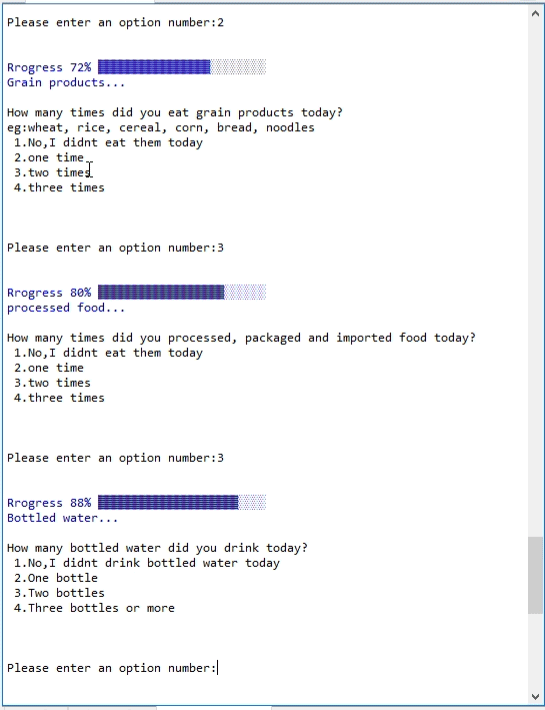
Task: Click '4.Three bottles or more' option line
Action: point(94,608)
